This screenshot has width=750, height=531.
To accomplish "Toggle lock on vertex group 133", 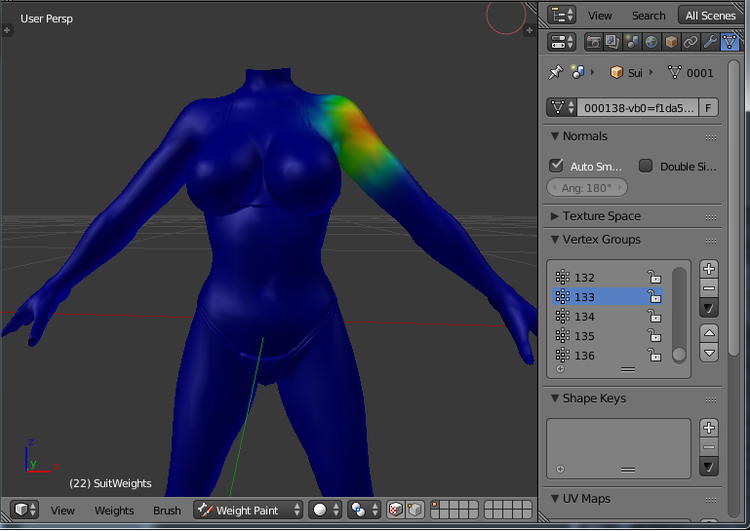I will tap(654, 297).
